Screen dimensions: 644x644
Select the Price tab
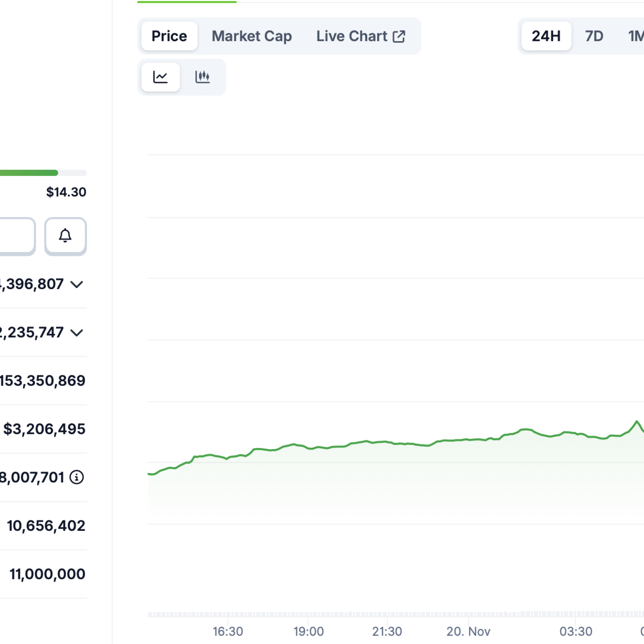(x=169, y=36)
